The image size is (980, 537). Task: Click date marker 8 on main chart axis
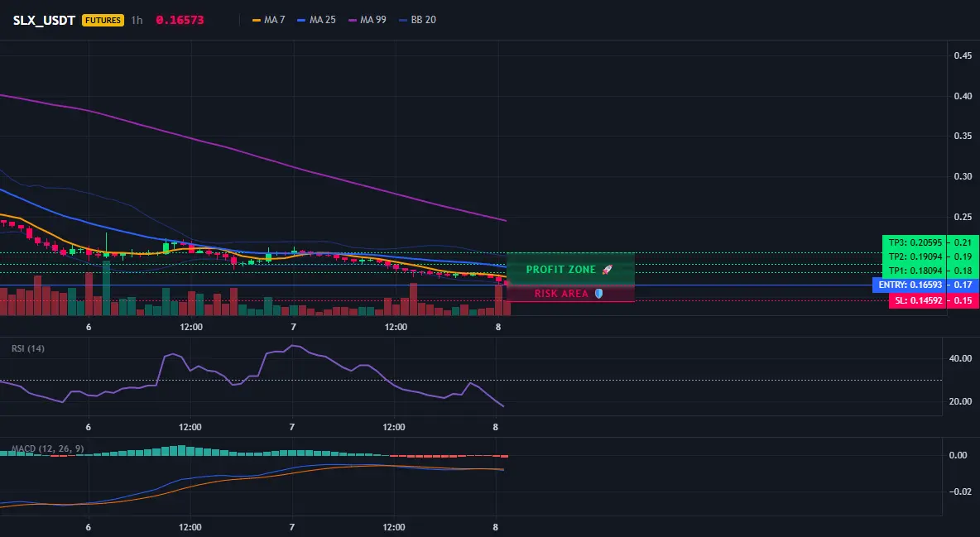[x=498, y=327]
